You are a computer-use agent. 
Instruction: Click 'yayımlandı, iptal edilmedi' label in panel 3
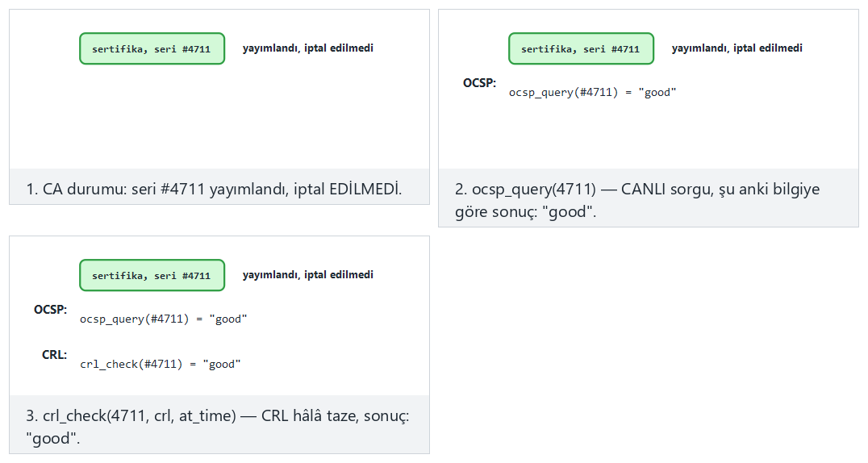tap(308, 275)
